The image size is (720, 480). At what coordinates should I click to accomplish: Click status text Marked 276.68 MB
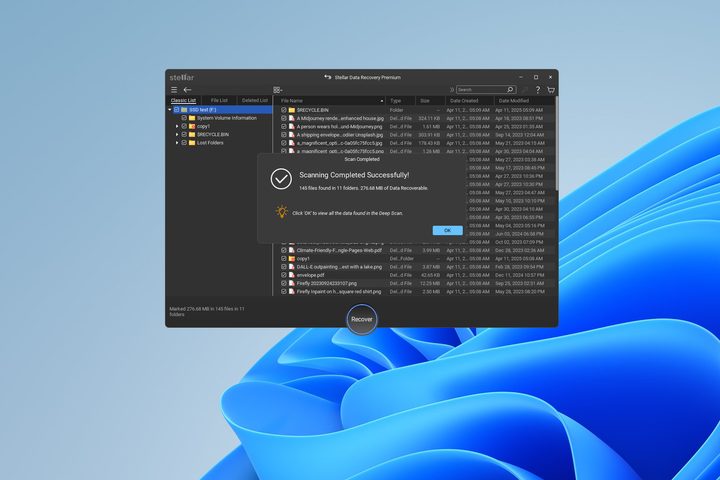(x=207, y=311)
